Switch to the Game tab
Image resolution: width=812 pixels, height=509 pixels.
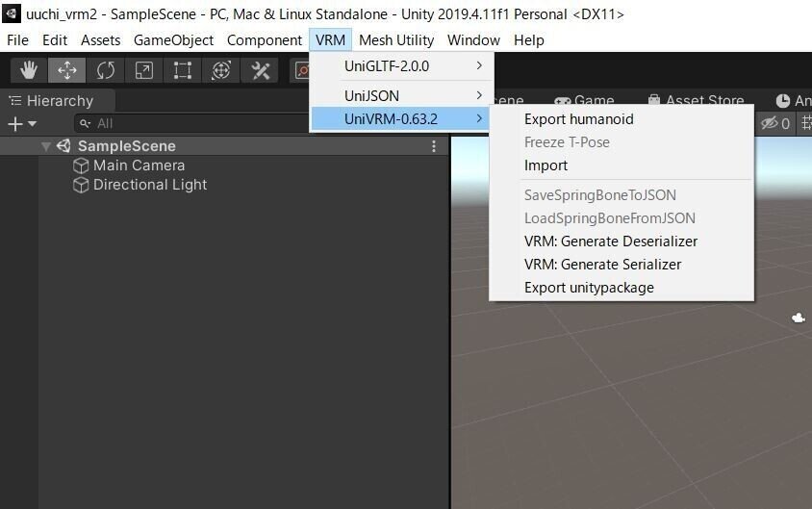tap(584, 100)
